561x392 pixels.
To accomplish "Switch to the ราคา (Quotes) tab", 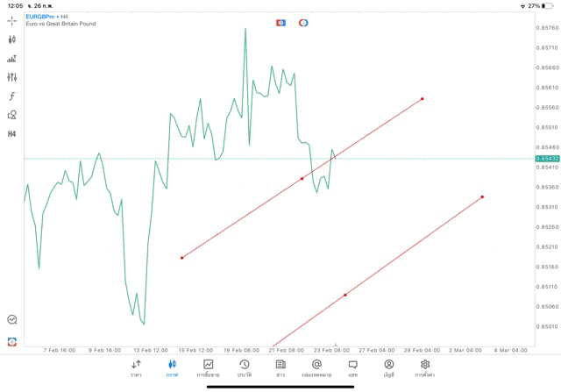I will tap(136, 368).
